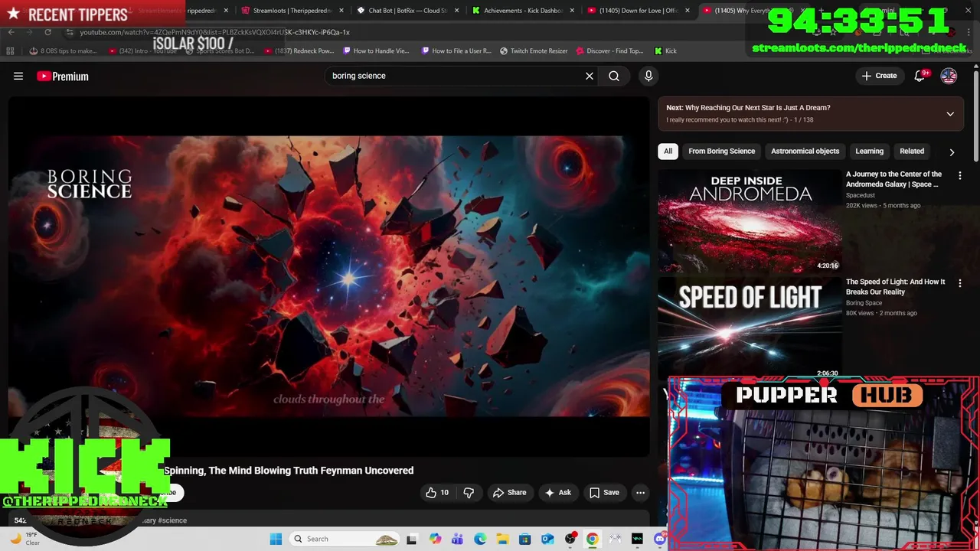Viewport: 980px width, 551px height.
Task: Open Redneck Pow... YouTube bookmark
Action: point(299,51)
